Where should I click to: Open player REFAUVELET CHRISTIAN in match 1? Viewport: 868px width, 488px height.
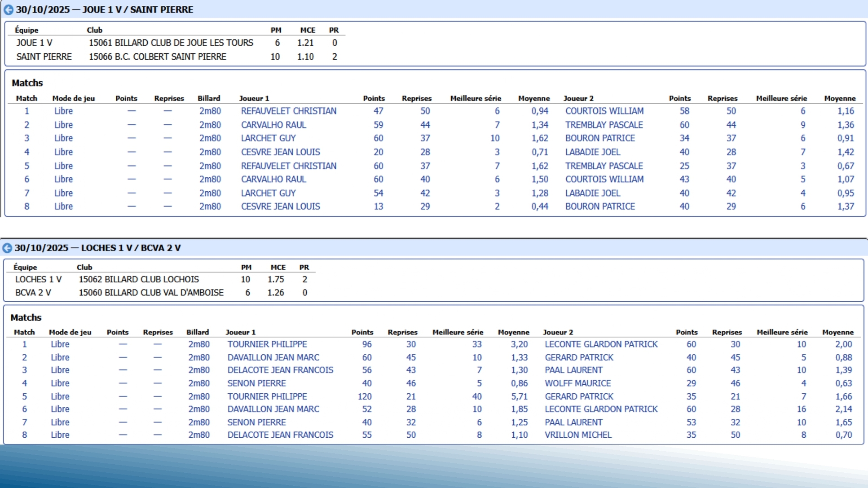point(288,111)
